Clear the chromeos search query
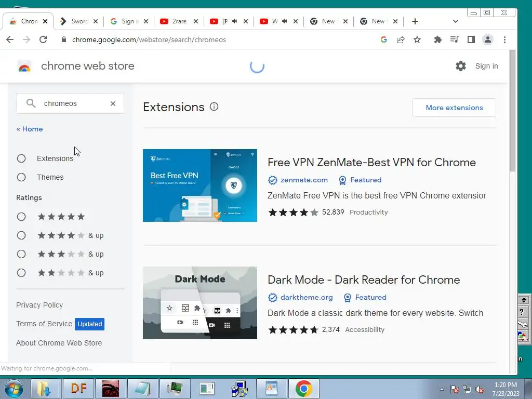 113,103
